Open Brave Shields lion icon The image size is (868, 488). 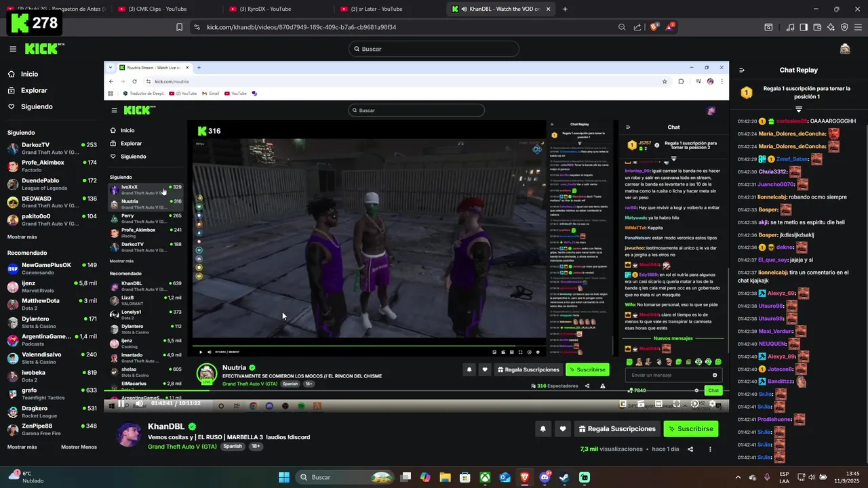point(654,27)
